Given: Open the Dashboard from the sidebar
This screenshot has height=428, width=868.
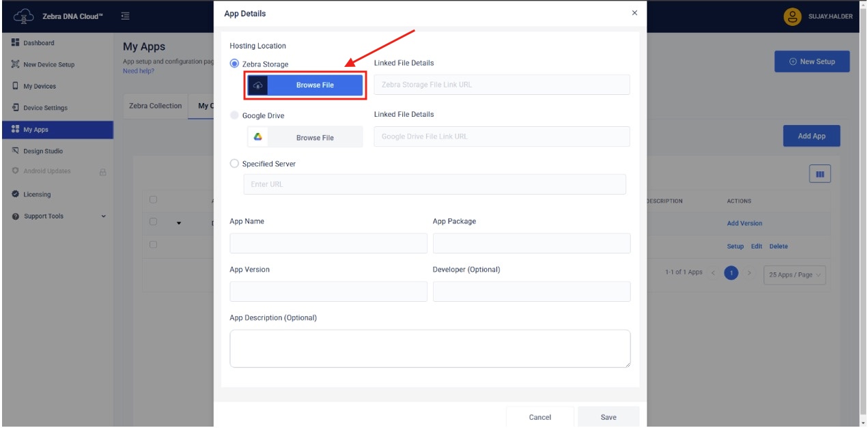Looking at the screenshot, I should coord(39,43).
